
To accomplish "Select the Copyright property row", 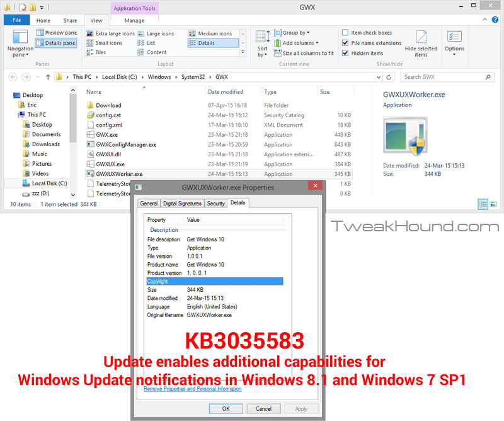I will point(215,282).
